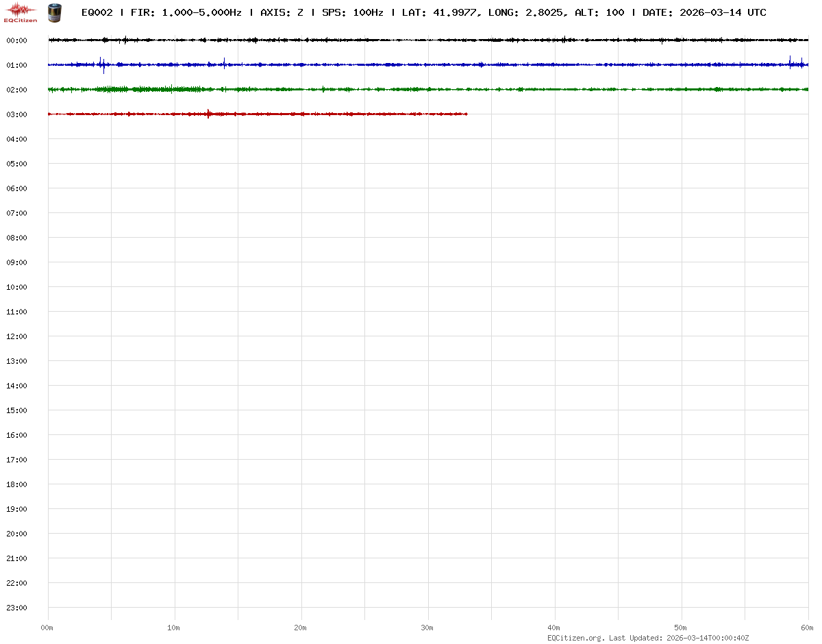
Task: Select the 03:00 hour row label
Action: click(x=16, y=114)
